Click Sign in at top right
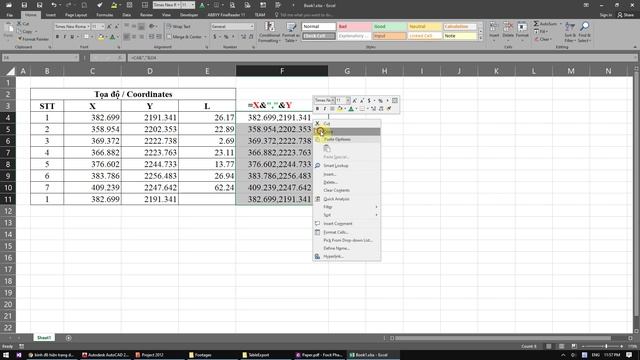This screenshot has height=360, width=640. coord(606,15)
